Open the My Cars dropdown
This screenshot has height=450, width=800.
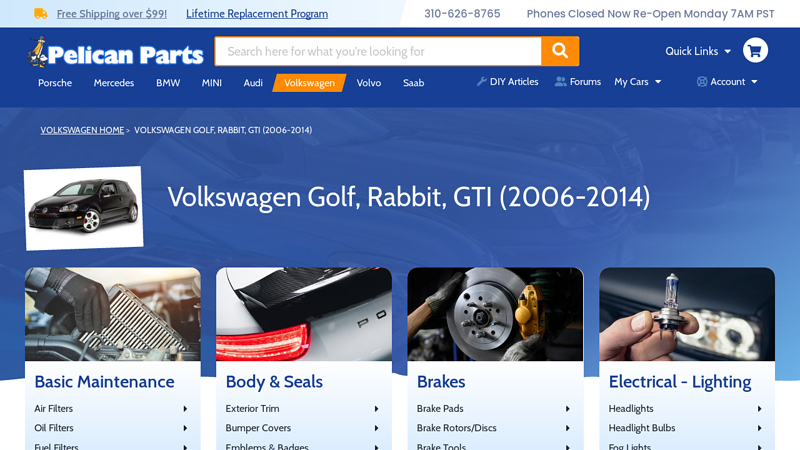tap(638, 82)
